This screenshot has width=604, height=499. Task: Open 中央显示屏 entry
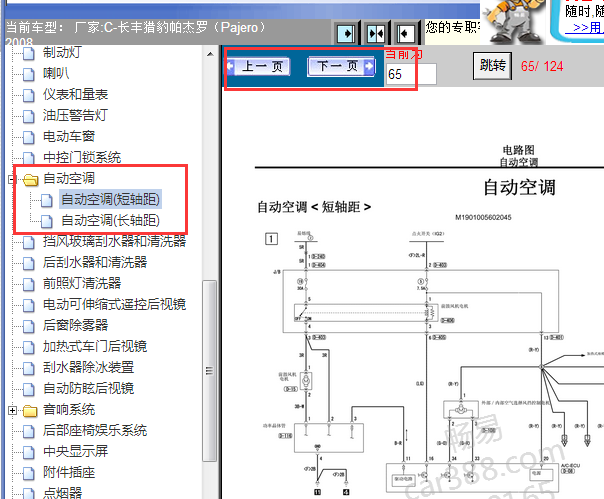(75, 451)
